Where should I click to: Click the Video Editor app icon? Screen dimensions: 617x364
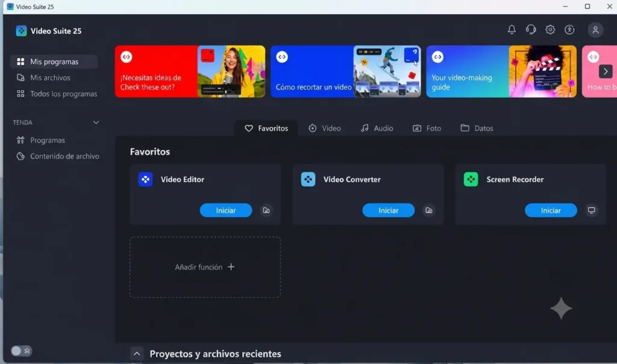point(146,180)
